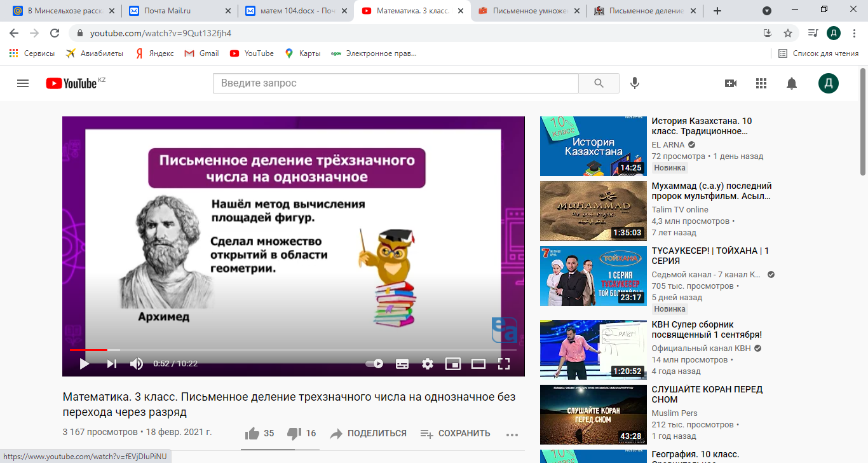
Task: Open Список для чтения reading list
Action: [x=819, y=53]
